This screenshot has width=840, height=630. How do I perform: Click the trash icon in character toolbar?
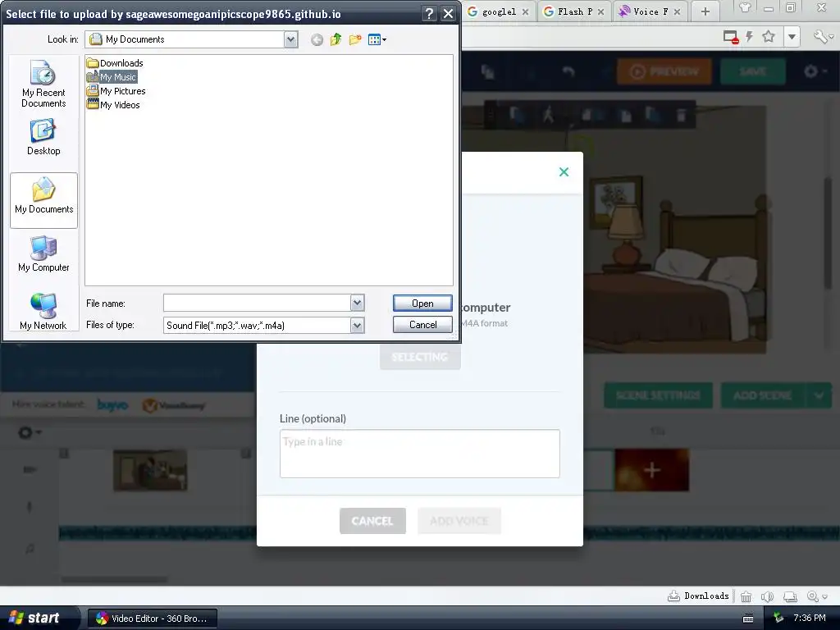(681, 115)
